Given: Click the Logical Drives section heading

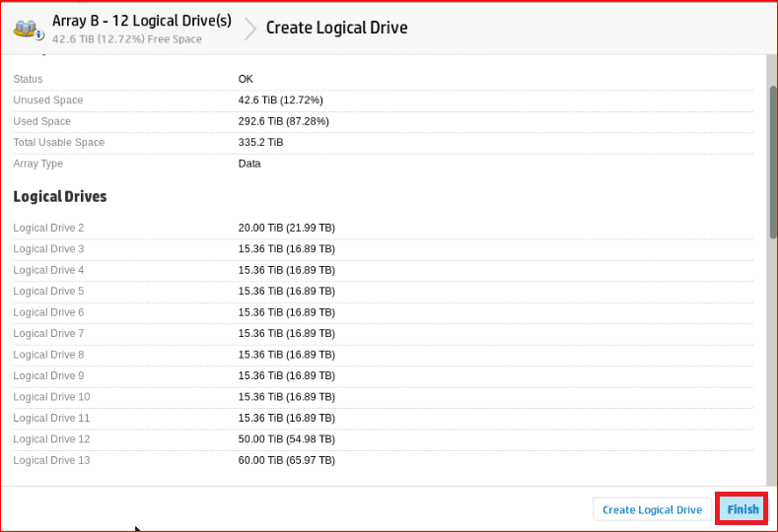Looking at the screenshot, I should (60, 197).
